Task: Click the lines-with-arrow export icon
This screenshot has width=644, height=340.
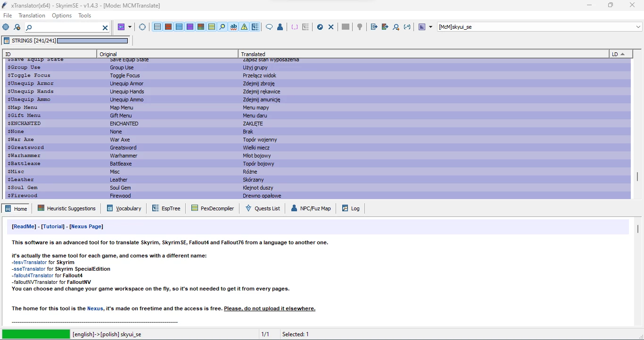Action: coord(374,27)
